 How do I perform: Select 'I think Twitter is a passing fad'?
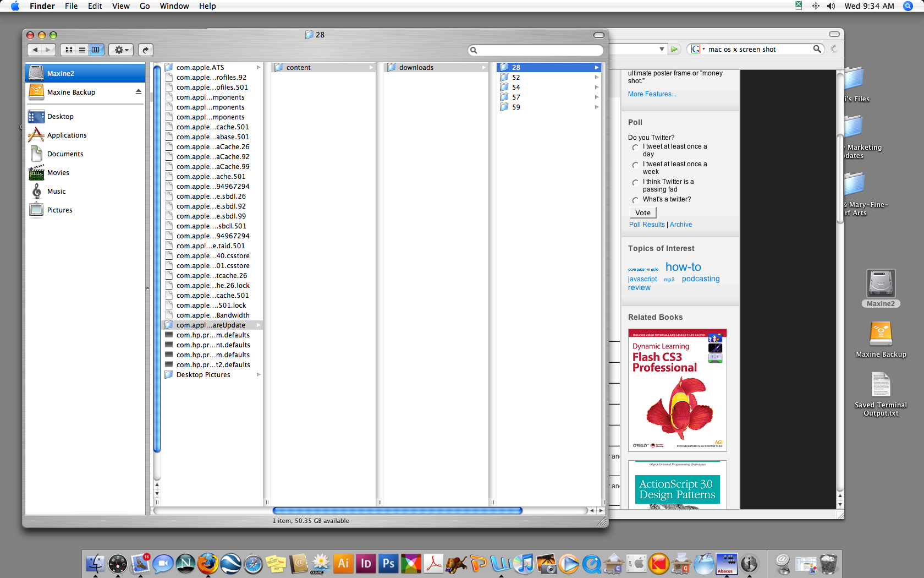[635, 182]
